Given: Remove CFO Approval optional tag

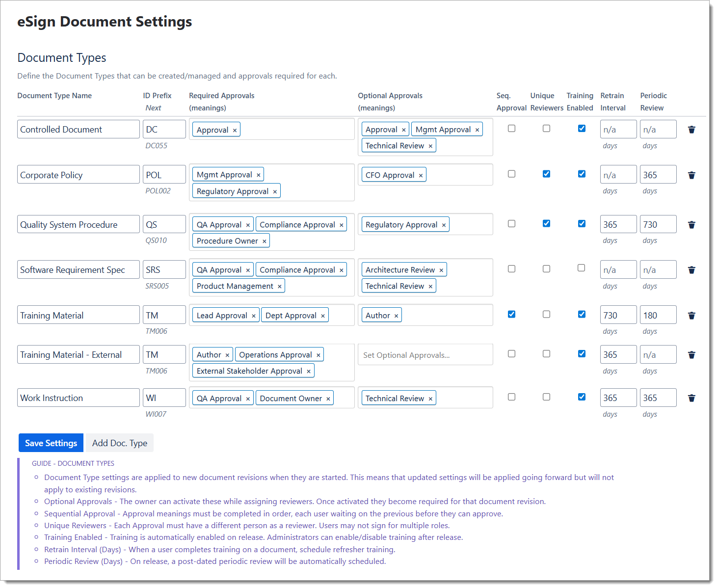Looking at the screenshot, I should (x=421, y=175).
